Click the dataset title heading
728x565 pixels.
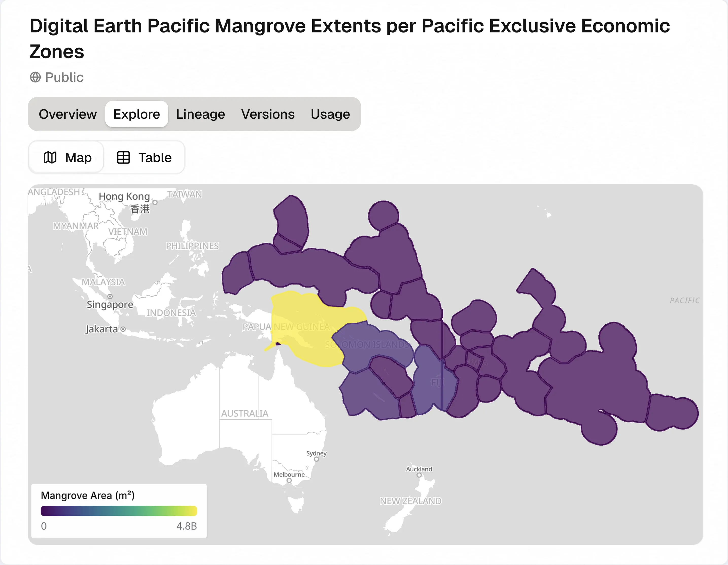(x=350, y=39)
